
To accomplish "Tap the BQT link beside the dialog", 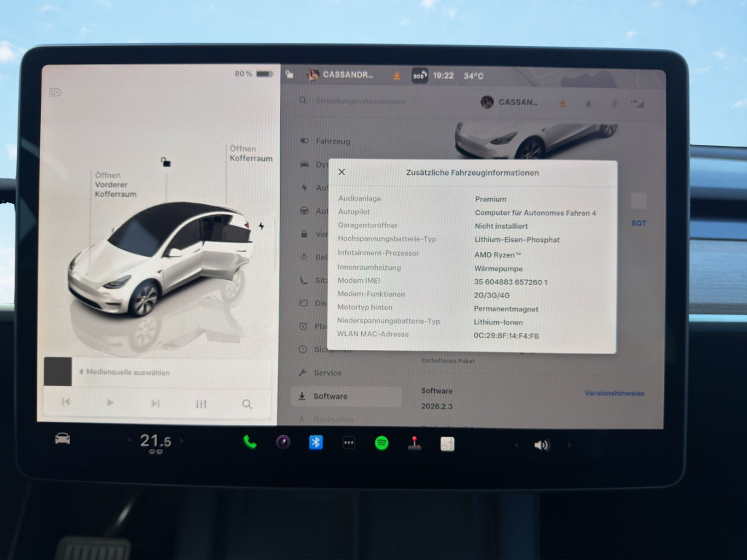I will 638,223.
